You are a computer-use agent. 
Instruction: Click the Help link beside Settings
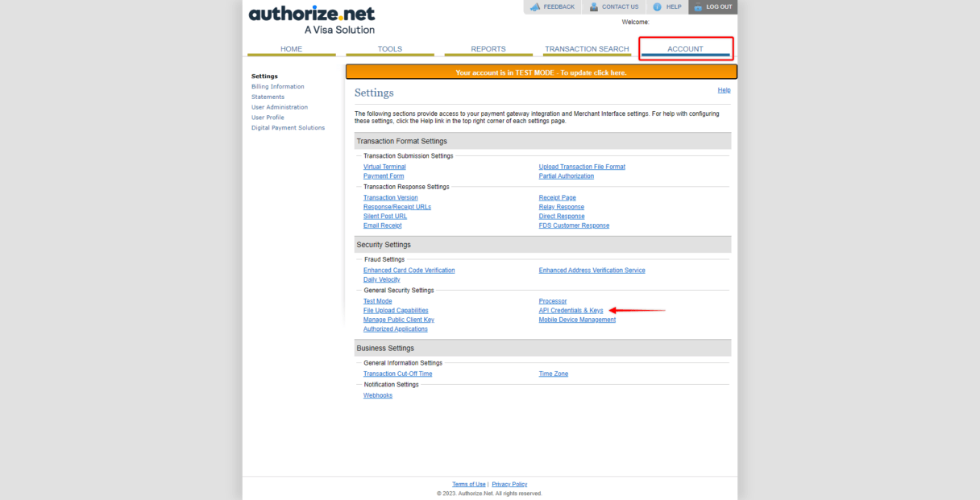tap(724, 90)
